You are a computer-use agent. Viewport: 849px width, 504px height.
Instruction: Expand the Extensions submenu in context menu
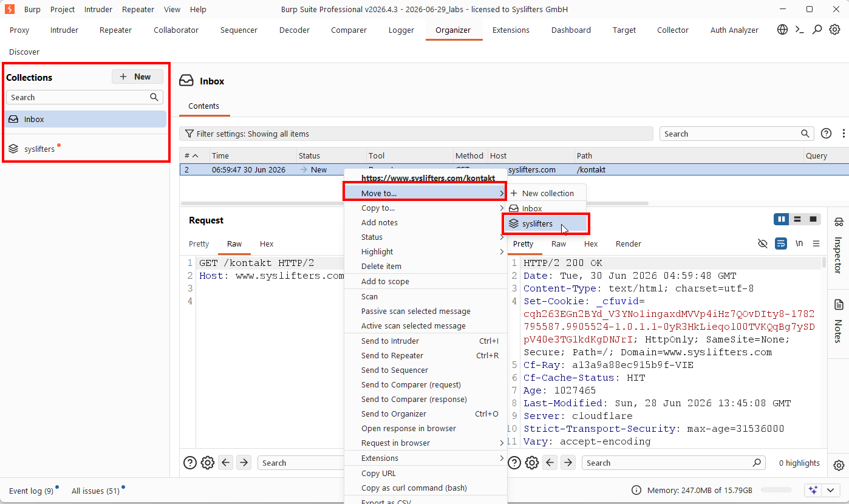425,458
